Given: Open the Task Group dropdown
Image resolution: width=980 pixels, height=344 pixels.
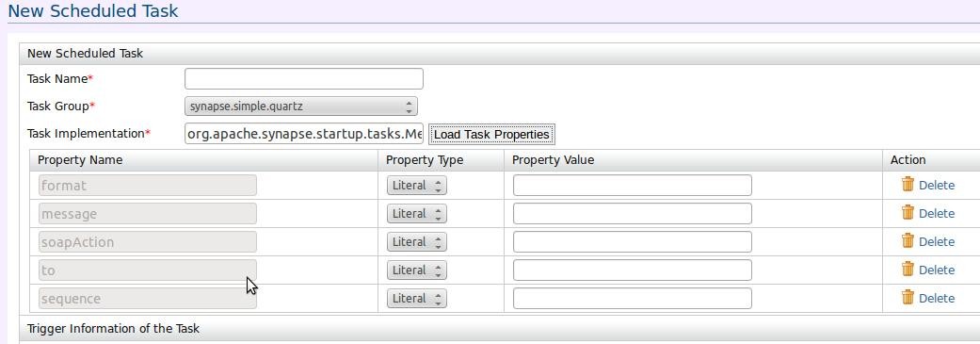Looking at the screenshot, I should click(x=301, y=106).
